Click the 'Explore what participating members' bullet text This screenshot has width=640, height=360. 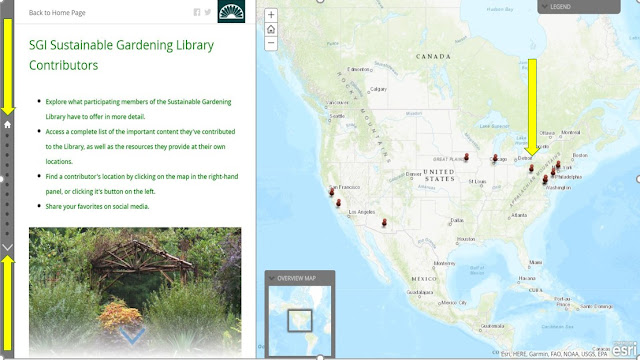138,109
